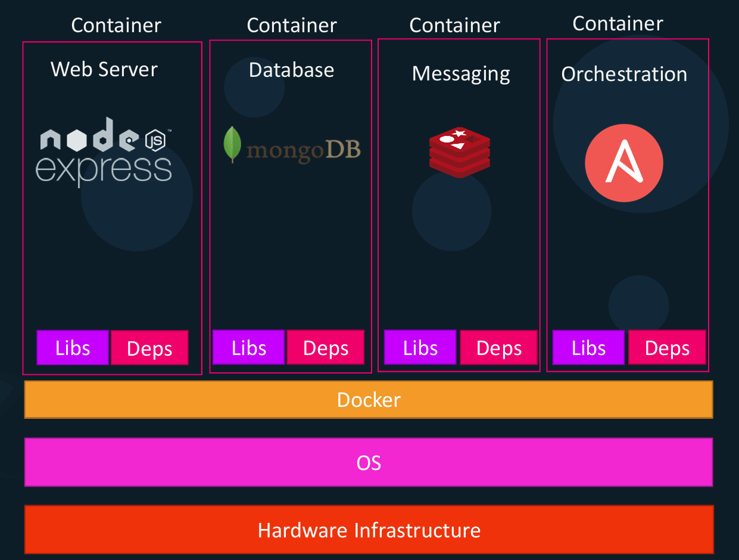
Task: Select the Libs box in Messaging container
Action: (420, 347)
